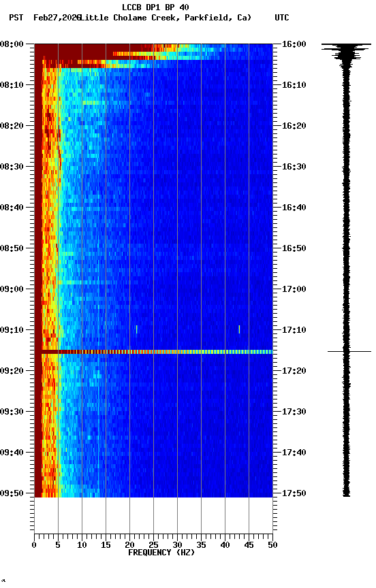This screenshot has width=376, height=588.
Task: Click the 08:00 PST time label
Action: [x=12, y=44]
